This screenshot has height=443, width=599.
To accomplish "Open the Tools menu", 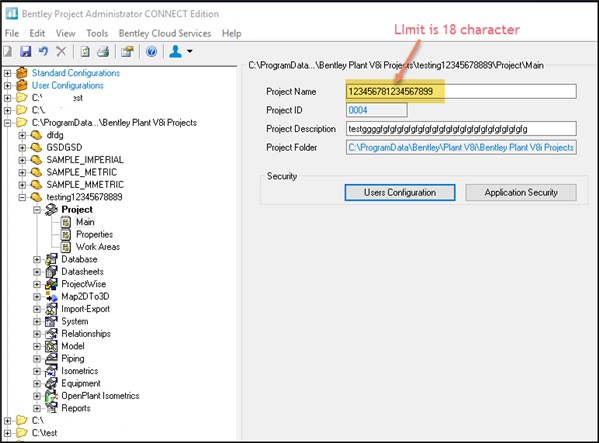I will tap(97, 34).
